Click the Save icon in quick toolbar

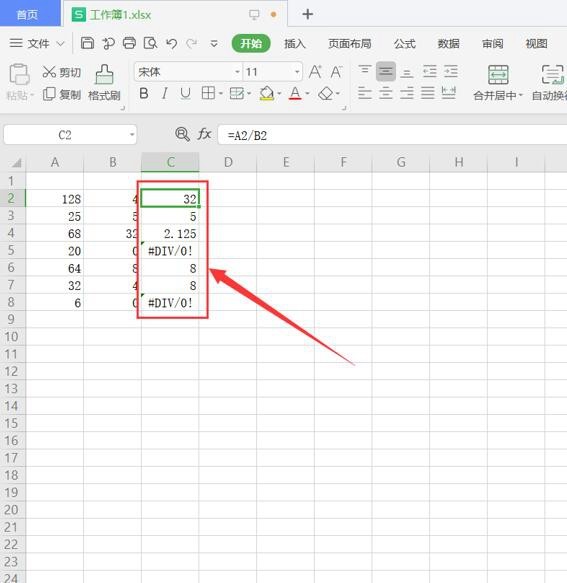[87, 44]
